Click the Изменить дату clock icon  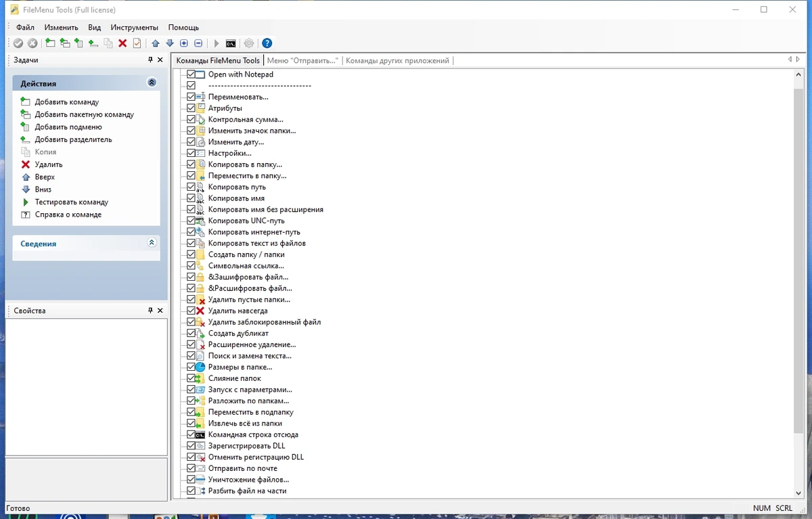[200, 142]
